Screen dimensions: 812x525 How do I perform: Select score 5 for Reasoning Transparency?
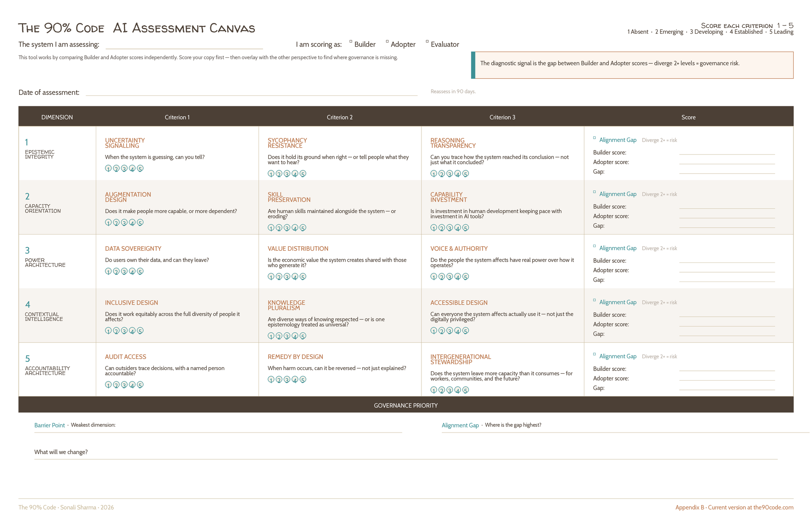pos(466,174)
